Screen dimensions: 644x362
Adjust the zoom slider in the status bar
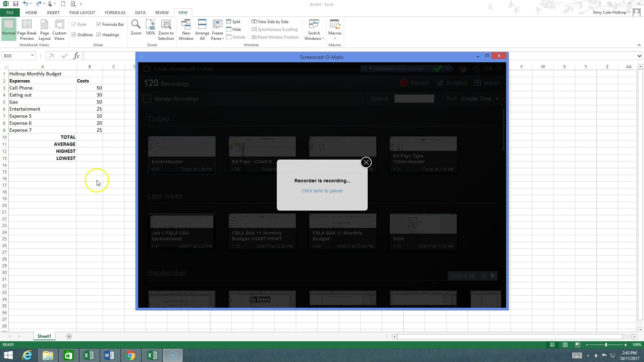(606, 345)
